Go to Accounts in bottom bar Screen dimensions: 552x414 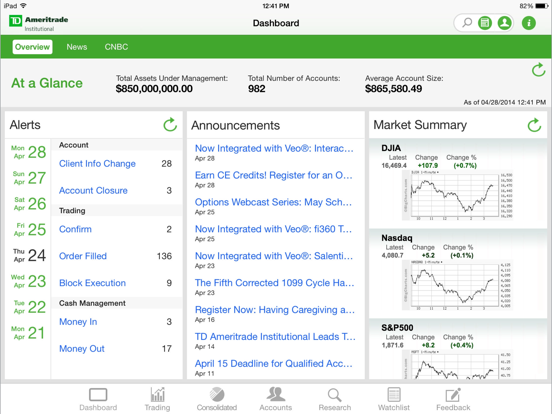[x=276, y=399]
